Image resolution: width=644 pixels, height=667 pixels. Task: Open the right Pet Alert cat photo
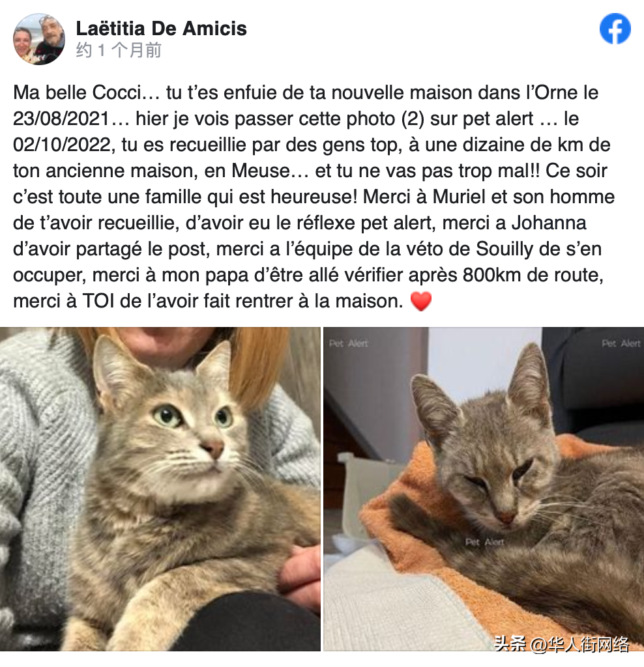pyautogui.click(x=484, y=489)
